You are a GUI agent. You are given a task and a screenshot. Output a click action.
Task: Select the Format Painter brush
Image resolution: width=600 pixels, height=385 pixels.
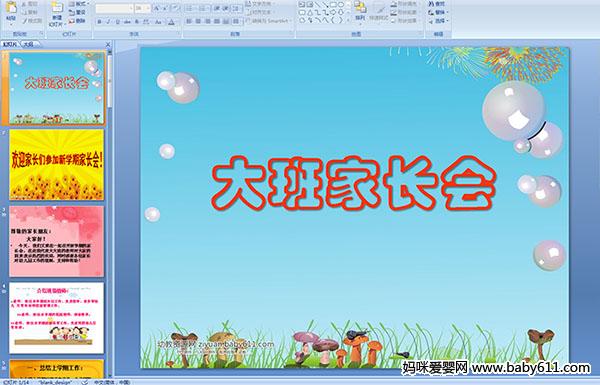[31, 21]
